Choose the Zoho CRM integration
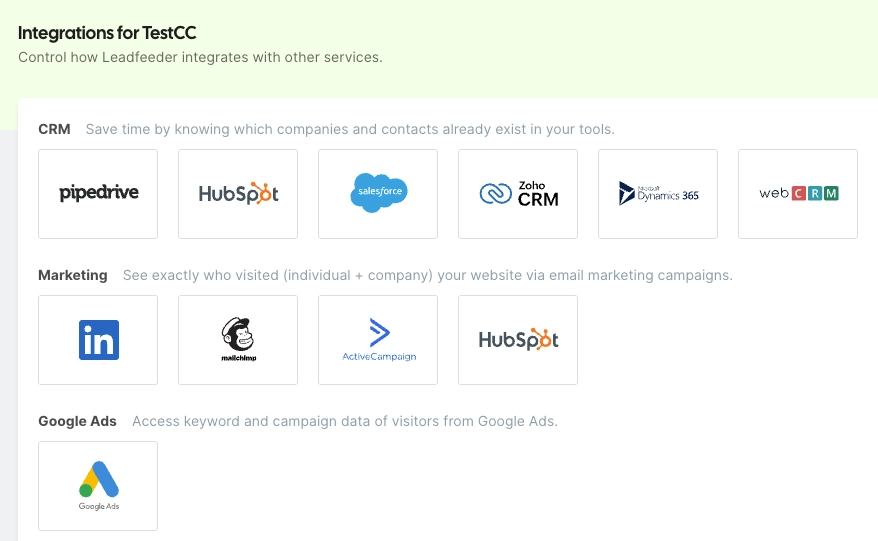This screenshot has width=878, height=541. (x=518, y=194)
